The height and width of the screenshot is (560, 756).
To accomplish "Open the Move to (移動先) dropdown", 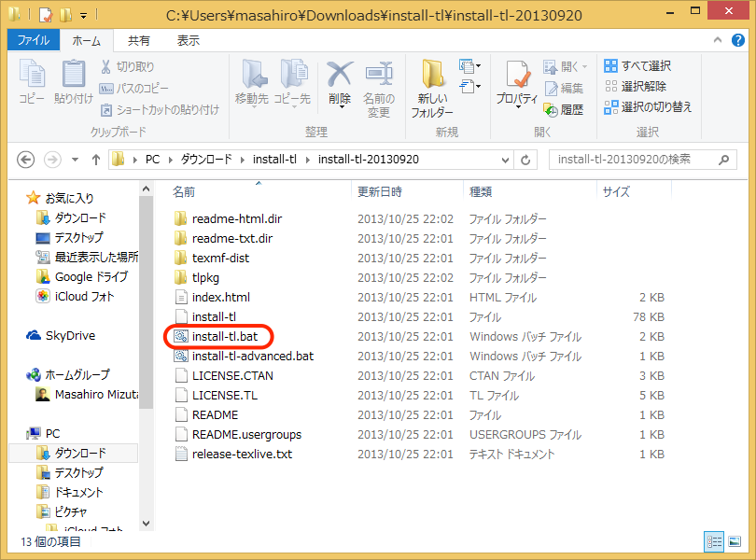I will click(252, 88).
